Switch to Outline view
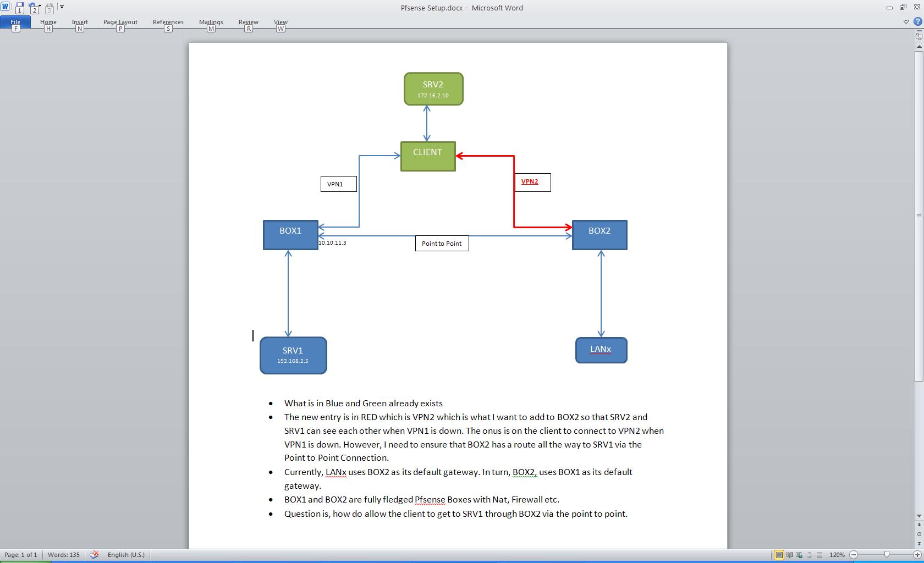The height and width of the screenshot is (563, 924). pos(810,555)
